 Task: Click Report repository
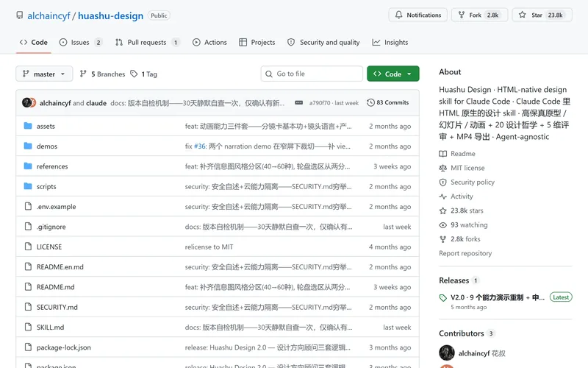pos(465,253)
